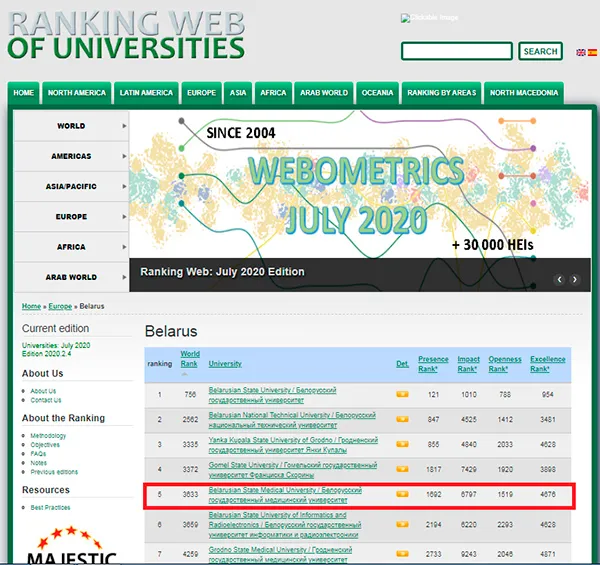Open the HOME tab
The image size is (600, 565).
[23, 93]
